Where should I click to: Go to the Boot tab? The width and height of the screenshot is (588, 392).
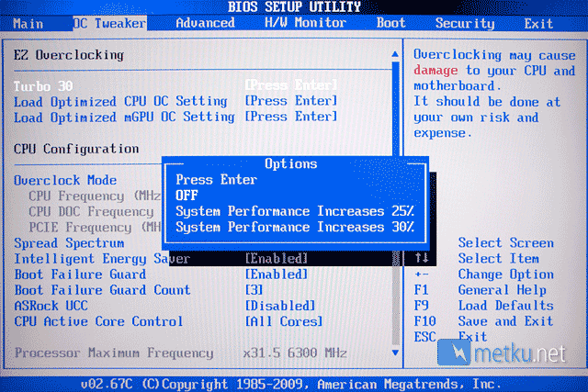391,23
